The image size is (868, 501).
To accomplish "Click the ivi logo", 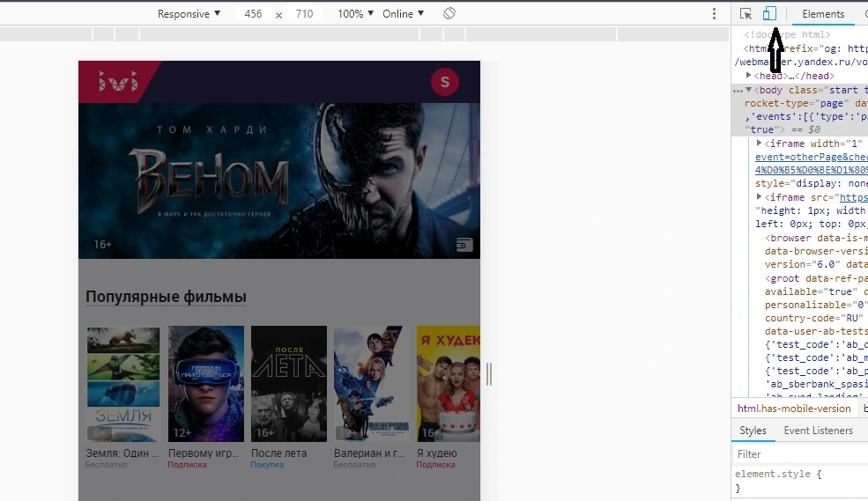I will tap(118, 82).
